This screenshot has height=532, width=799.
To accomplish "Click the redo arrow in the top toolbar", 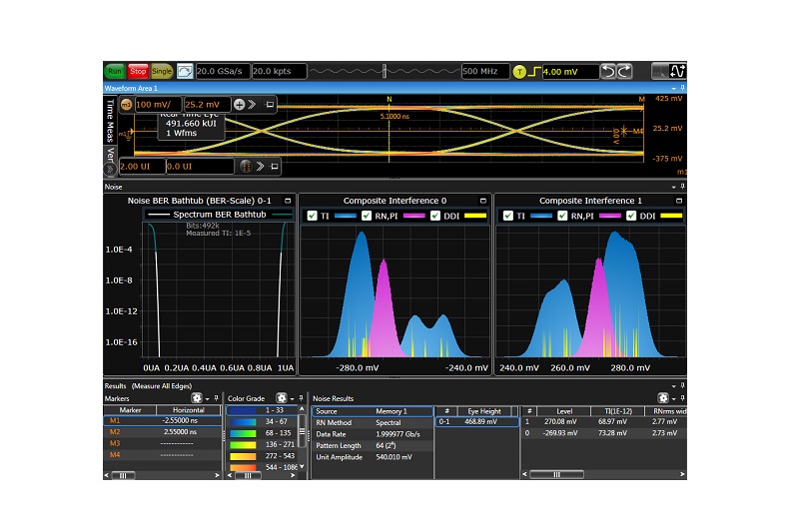I will 625,72.
